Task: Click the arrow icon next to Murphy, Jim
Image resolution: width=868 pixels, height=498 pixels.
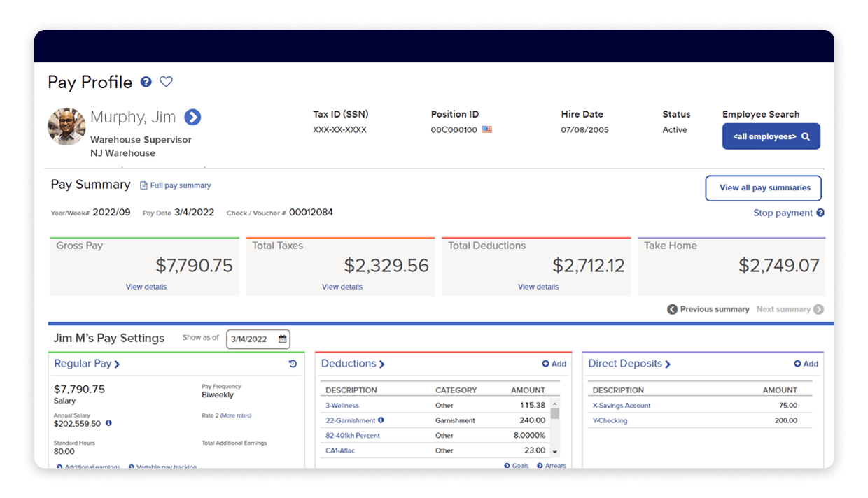Action: coord(192,117)
